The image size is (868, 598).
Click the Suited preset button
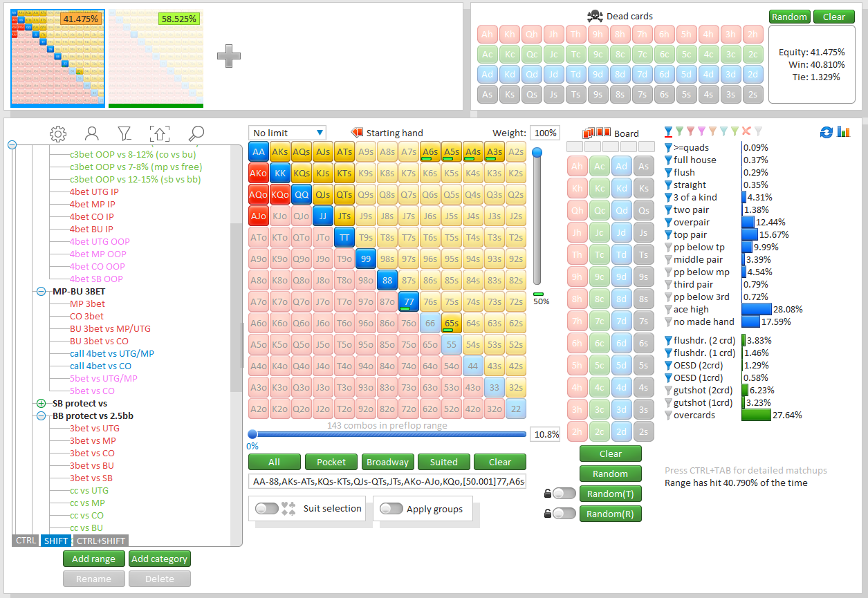pos(443,462)
